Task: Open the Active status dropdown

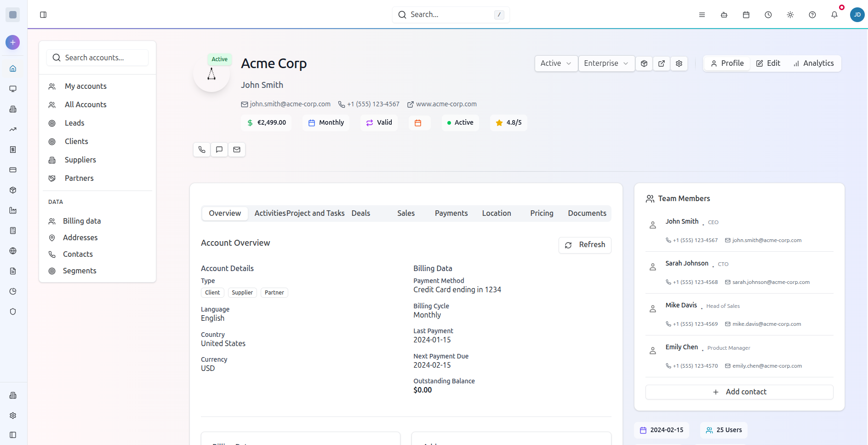Action: pyautogui.click(x=556, y=64)
